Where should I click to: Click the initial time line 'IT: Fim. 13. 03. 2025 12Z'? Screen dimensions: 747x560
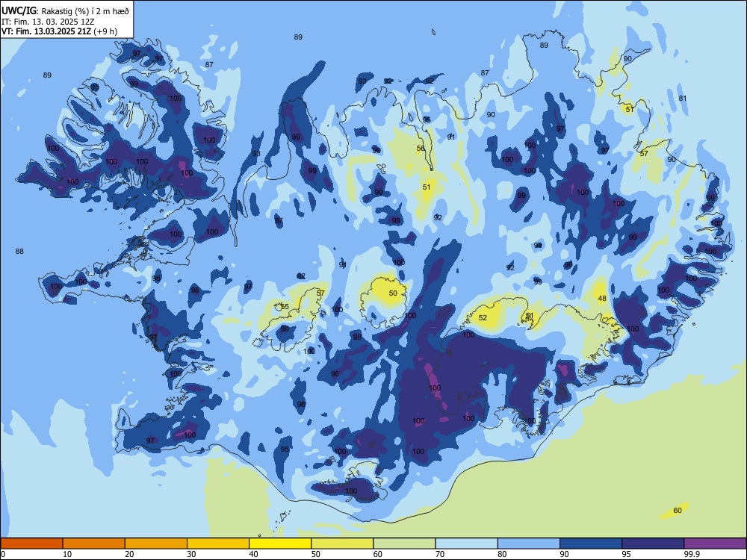click(x=48, y=22)
